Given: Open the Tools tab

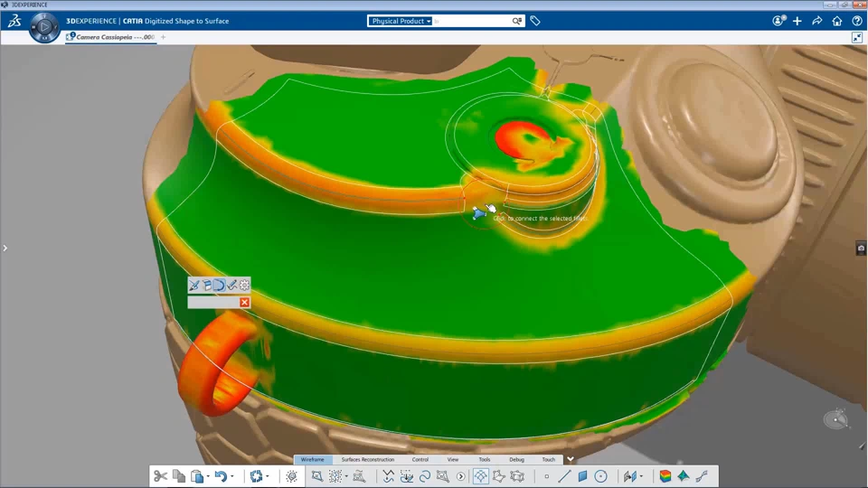Looking at the screenshot, I should [x=485, y=460].
